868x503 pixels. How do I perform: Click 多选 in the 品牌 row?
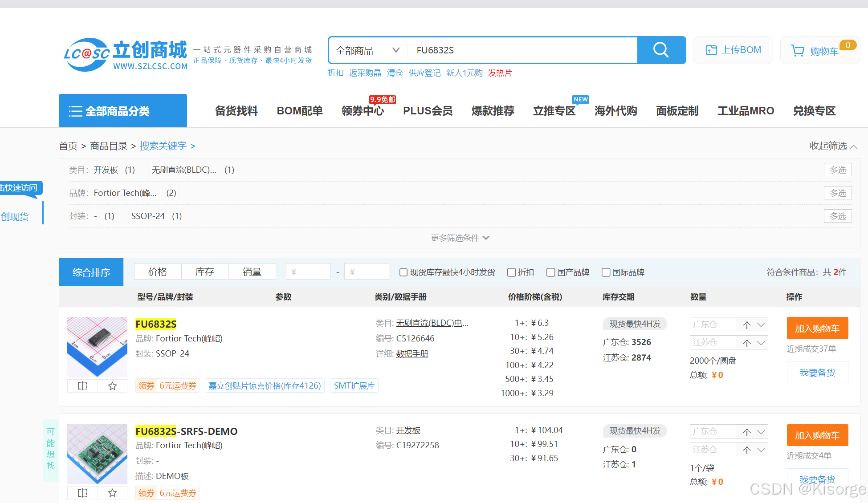(838, 193)
